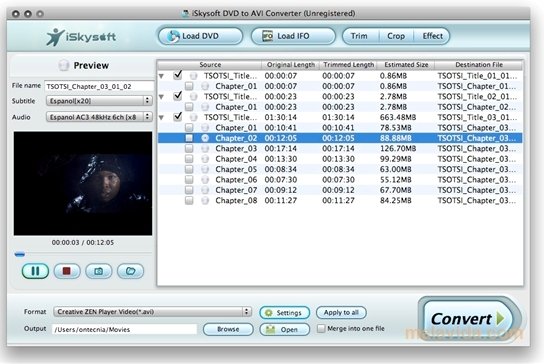Click the Browse button

point(228,329)
